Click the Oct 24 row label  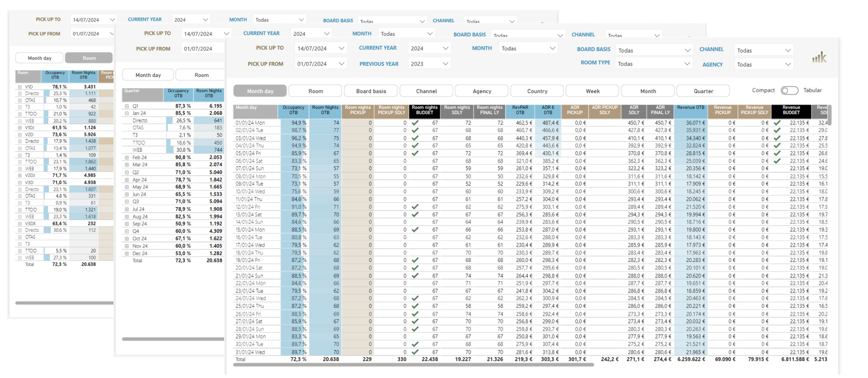(139, 239)
